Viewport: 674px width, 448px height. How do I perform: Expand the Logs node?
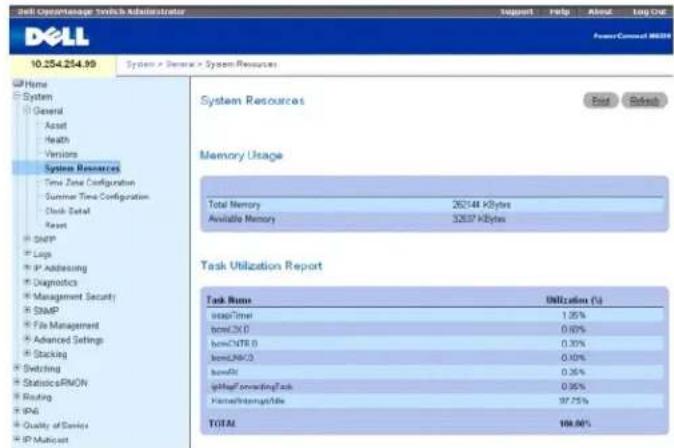coord(28,254)
